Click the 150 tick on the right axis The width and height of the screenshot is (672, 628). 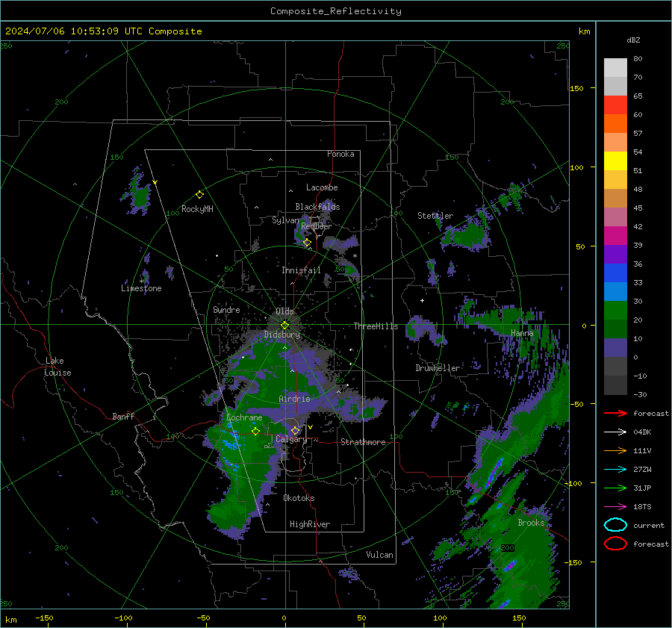[576, 88]
